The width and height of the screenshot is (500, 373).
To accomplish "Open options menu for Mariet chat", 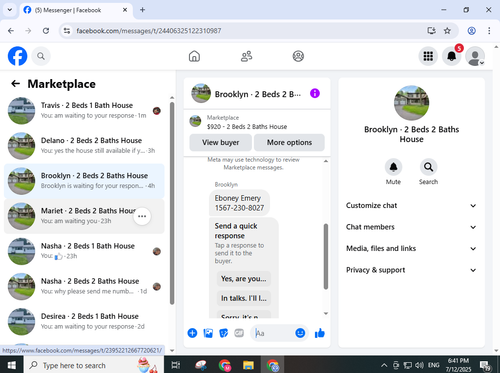I will [142, 216].
